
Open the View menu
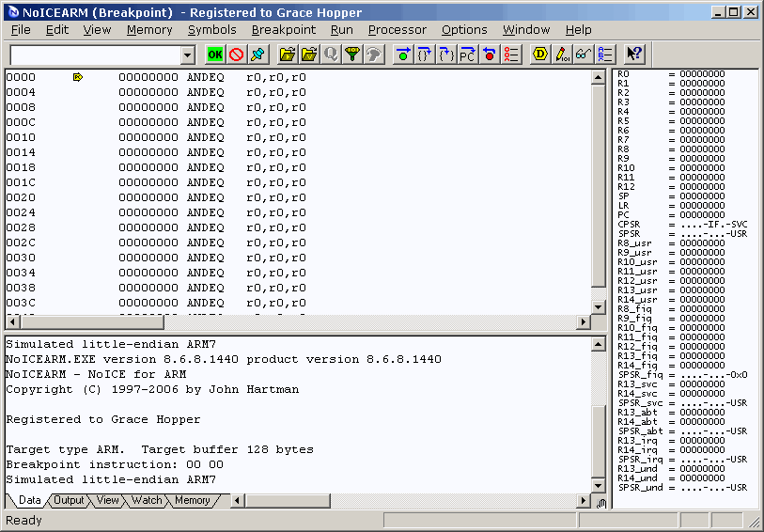[x=97, y=30]
